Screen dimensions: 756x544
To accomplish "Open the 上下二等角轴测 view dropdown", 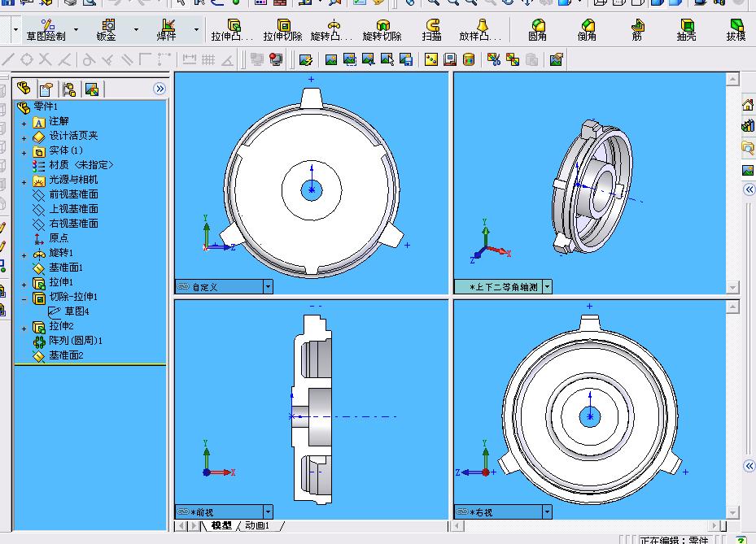I will (547, 287).
